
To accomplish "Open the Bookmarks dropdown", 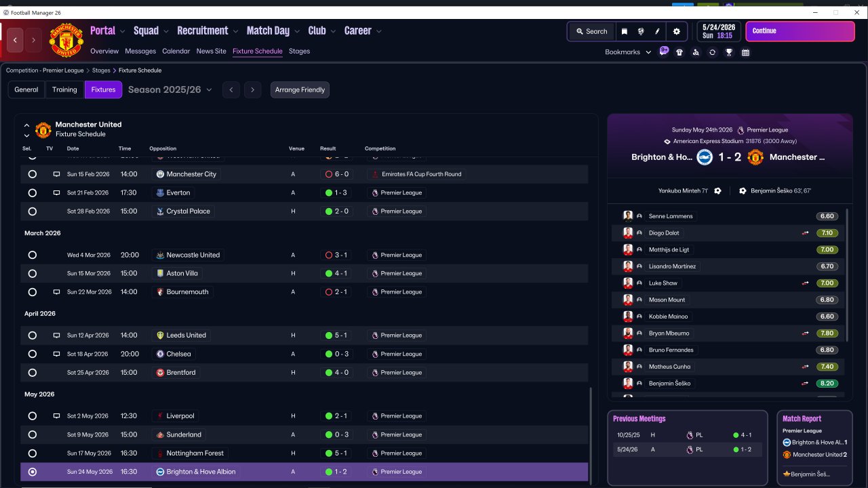I will (x=628, y=52).
